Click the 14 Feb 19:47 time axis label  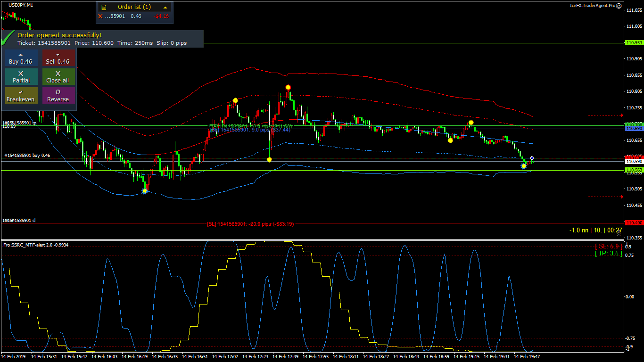click(x=527, y=357)
